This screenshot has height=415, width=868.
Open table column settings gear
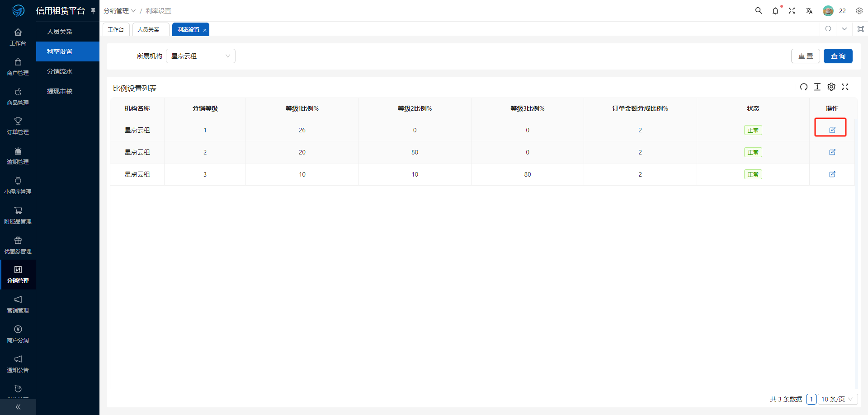831,87
